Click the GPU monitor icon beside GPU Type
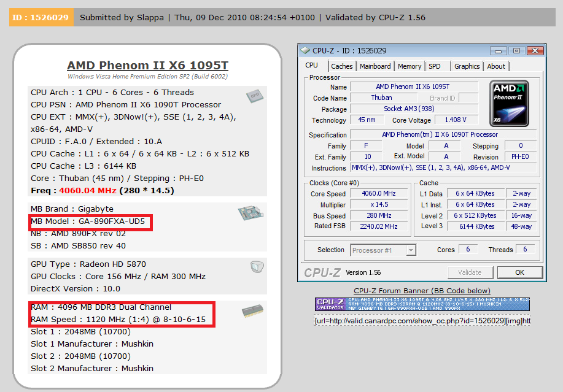 [x=257, y=266]
